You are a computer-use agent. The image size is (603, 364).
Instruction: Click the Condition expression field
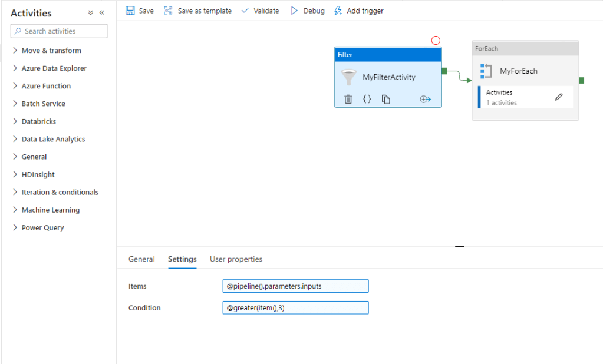(295, 307)
